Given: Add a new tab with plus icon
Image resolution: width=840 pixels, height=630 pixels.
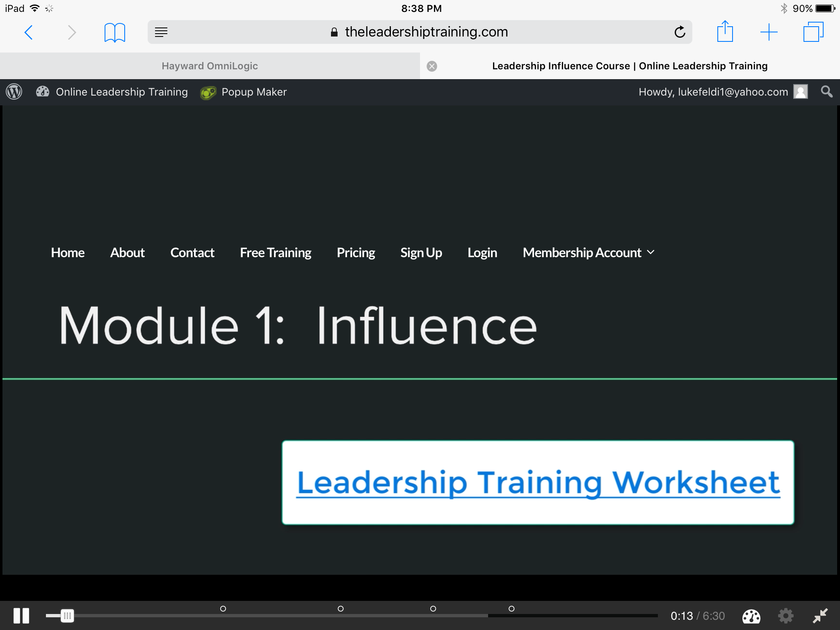Looking at the screenshot, I should [769, 32].
